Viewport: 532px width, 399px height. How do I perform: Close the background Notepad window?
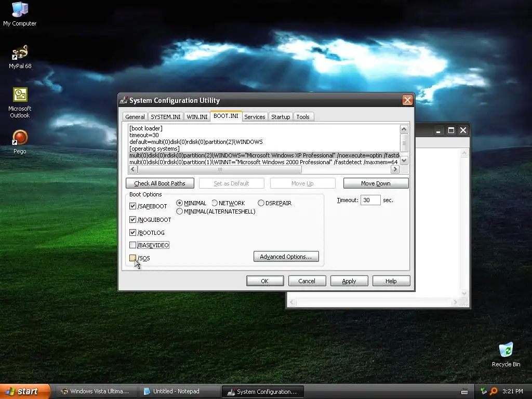(463, 130)
